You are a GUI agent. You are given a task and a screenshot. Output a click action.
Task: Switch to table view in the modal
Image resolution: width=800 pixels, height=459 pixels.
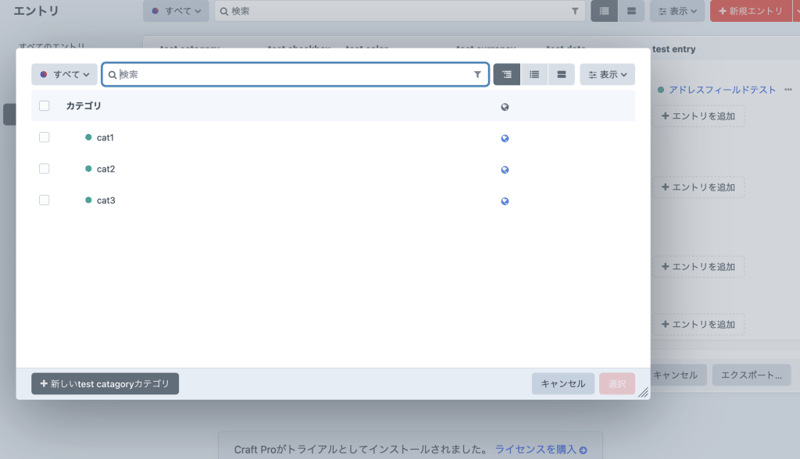(534, 74)
